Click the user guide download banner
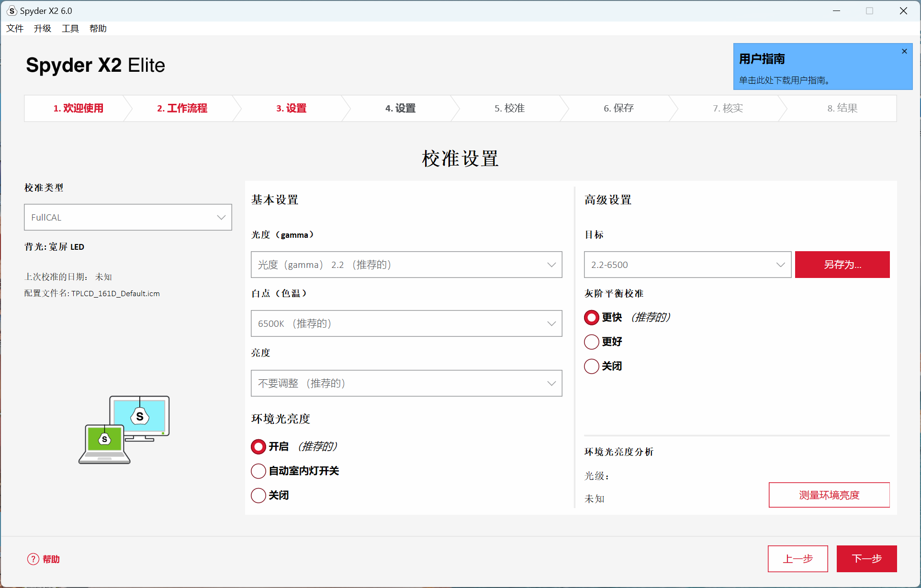This screenshot has width=921, height=588. click(x=822, y=67)
